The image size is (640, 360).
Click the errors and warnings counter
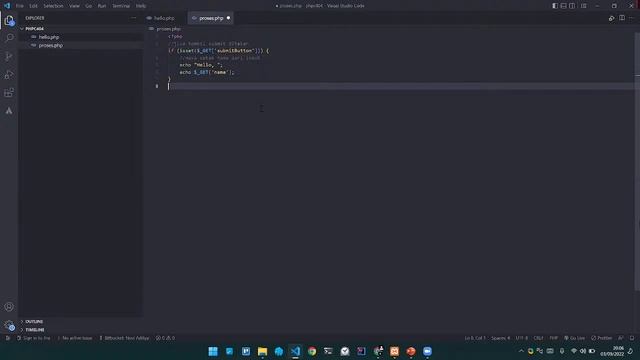(x=165, y=338)
